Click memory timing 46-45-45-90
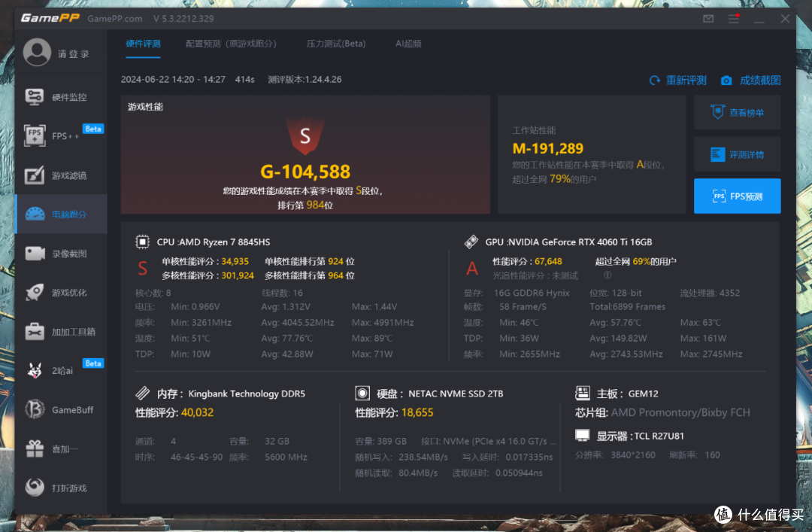812x532 pixels. click(x=196, y=458)
